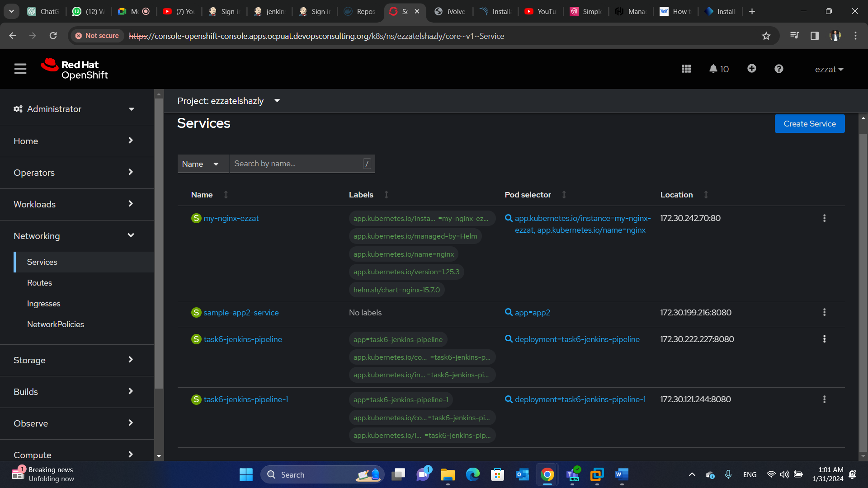
Task: Click the Create Service button
Action: (809, 124)
